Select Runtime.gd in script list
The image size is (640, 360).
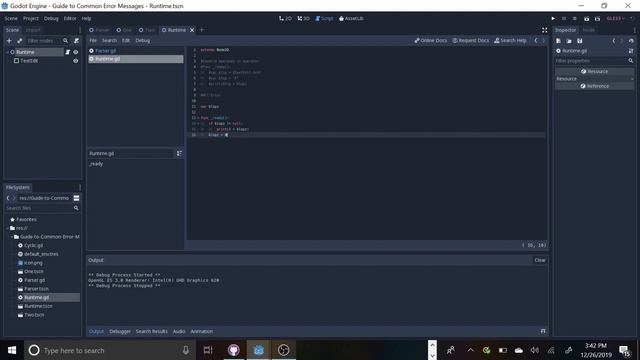136,59
